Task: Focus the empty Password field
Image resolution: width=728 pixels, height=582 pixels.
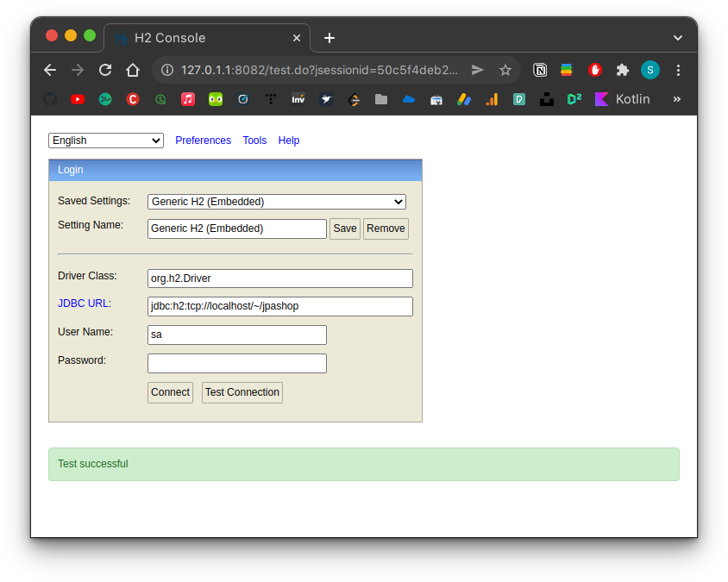Action: pyautogui.click(x=237, y=363)
